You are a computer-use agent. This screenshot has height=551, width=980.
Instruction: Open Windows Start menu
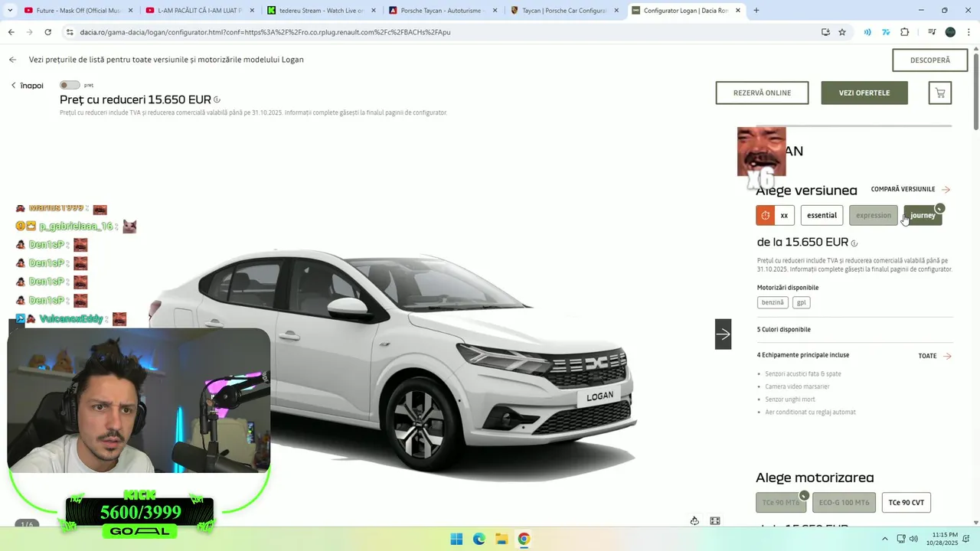coord(456,539)
